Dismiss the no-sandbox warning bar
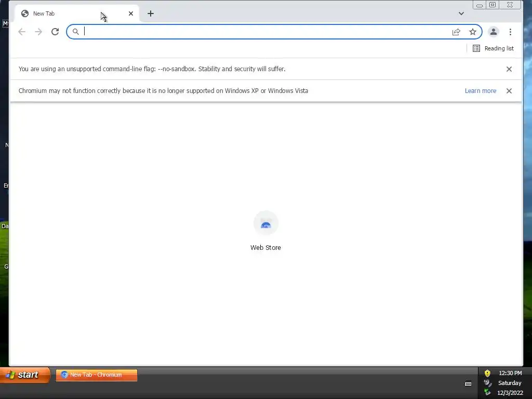The height and width of the screenshot is (399, 532). [x=509, y=69]
